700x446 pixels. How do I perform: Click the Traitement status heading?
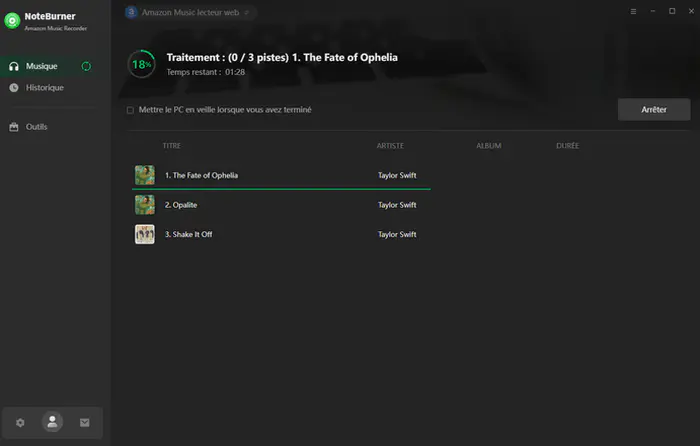coord(282,58)
